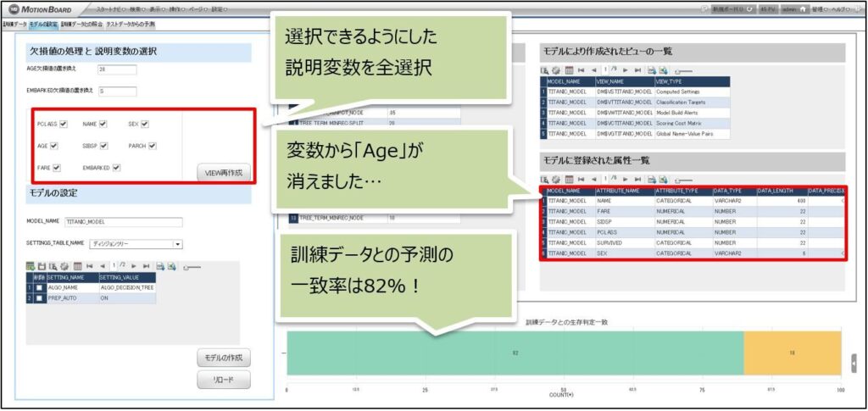Image resolution: width=868 pixels, height=411 pixels.
Task: Click the gear icon in settings table toolbar
Action: [x=64, y=265]
